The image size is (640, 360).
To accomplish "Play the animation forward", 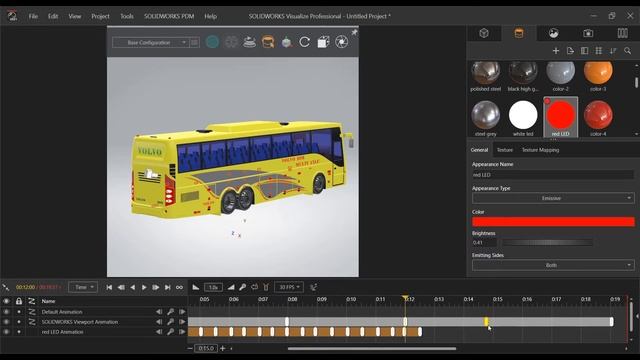I will 144,287.
